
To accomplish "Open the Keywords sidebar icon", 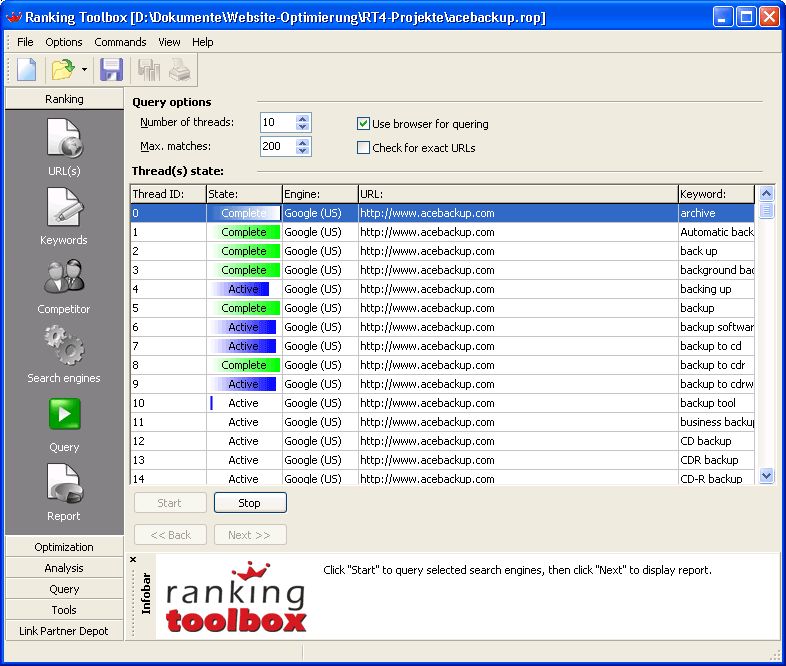I will point(64,208).
